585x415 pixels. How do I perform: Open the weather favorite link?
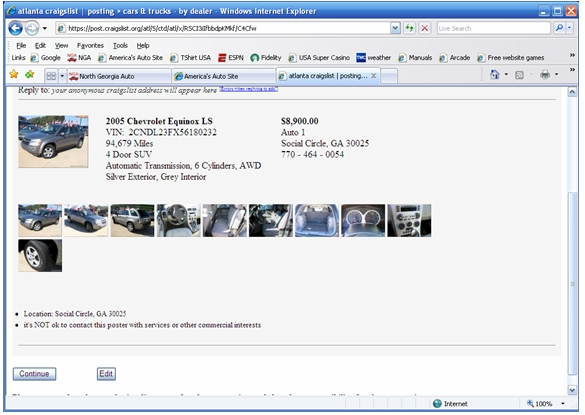tap(373, 58)
